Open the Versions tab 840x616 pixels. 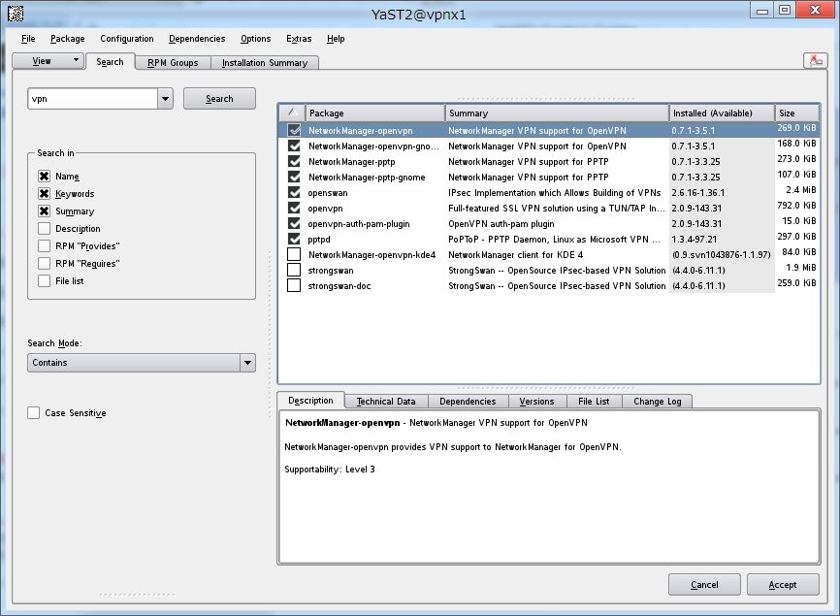[536, 402]
